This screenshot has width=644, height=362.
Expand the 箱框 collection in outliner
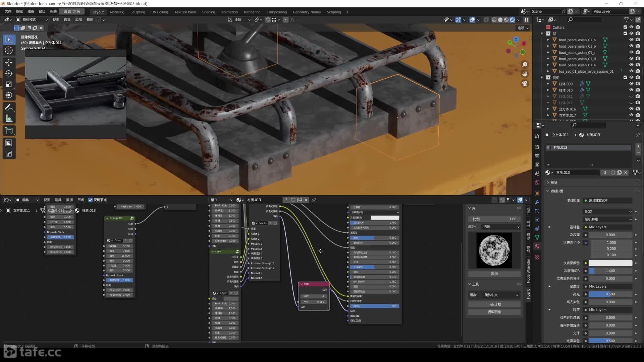[543, 77]
